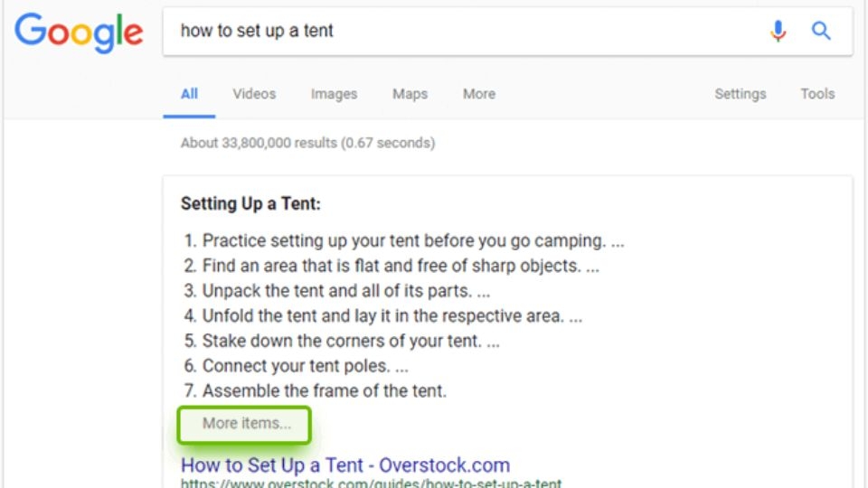Show search Tools options

pyautogui.click(x=817, y=94)
